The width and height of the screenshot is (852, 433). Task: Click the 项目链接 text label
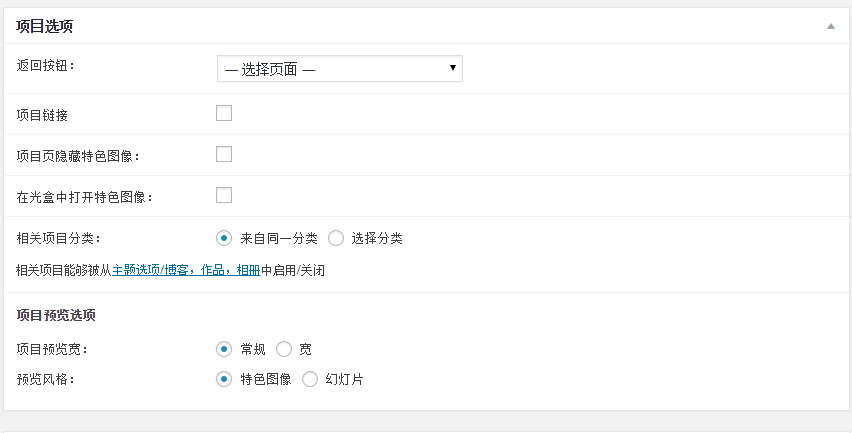click(42, 115)
